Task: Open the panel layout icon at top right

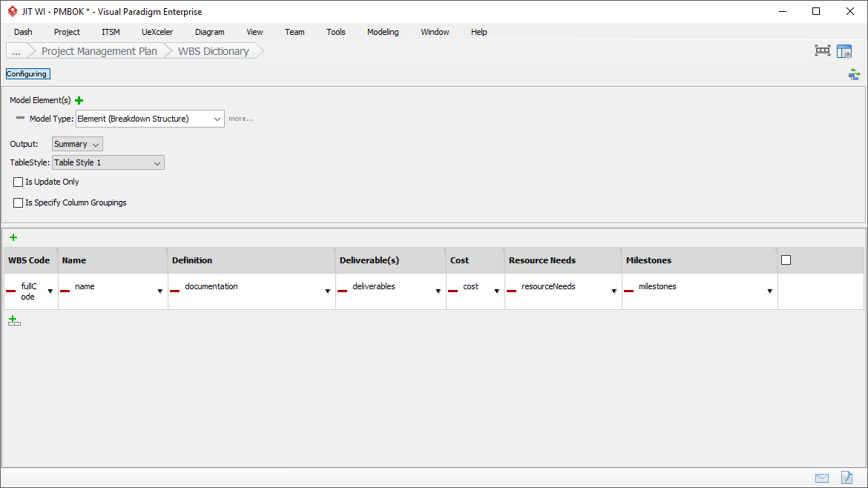Action: point(844,51)
